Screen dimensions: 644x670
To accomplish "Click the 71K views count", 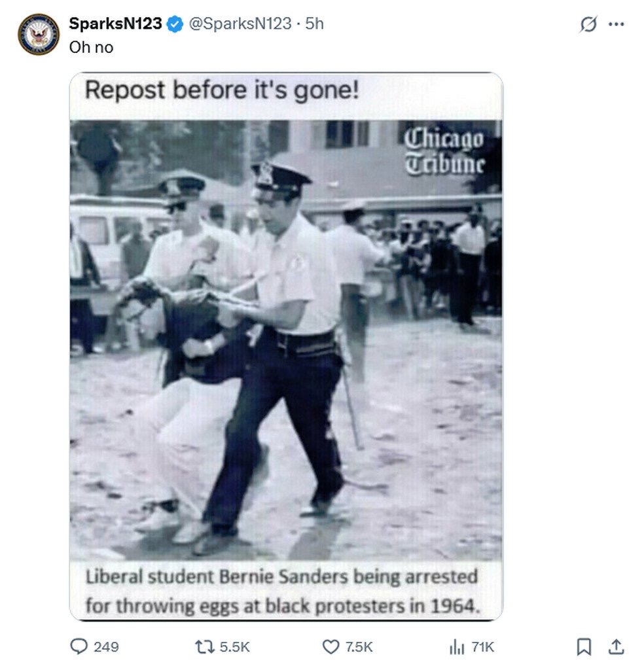I will pos(483,647).
